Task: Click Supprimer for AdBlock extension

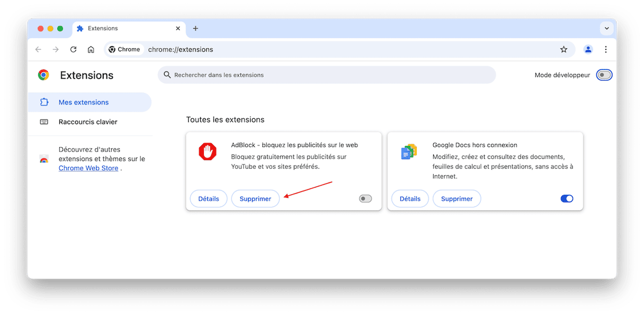Action: click(255, 199)
